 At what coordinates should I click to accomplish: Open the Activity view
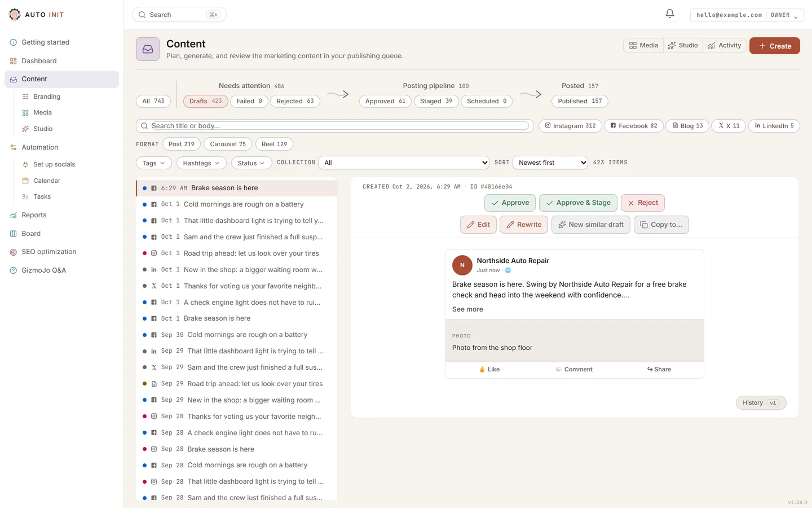[725, 46]
